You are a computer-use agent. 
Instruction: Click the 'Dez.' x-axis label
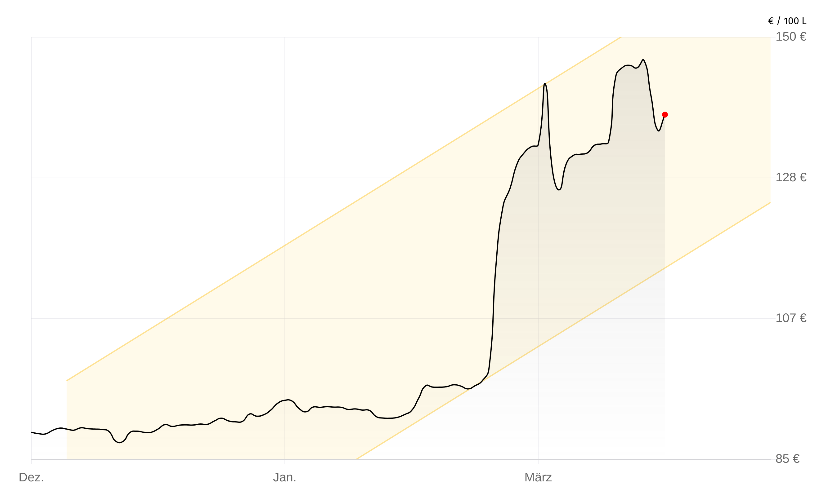(31, 477)
